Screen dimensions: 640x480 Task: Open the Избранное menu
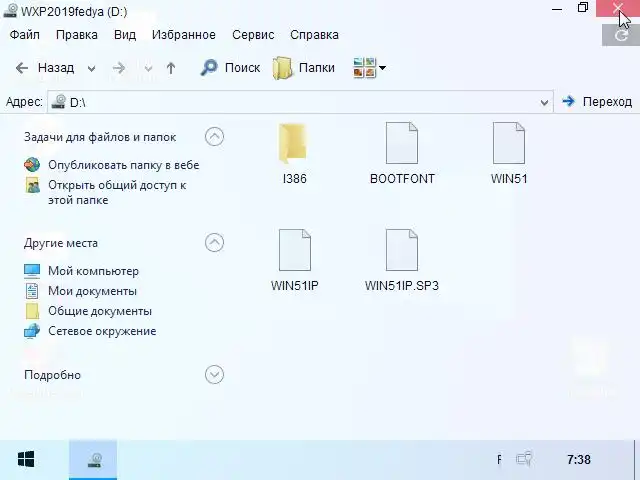tap(184, 35)
